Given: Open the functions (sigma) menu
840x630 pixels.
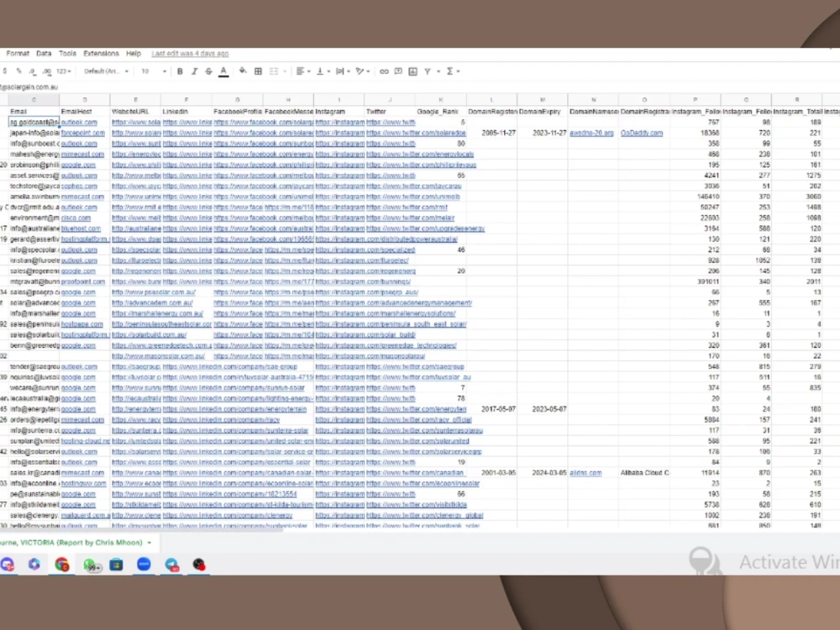Looking at the screenshot, I should (x=453, y=71).
